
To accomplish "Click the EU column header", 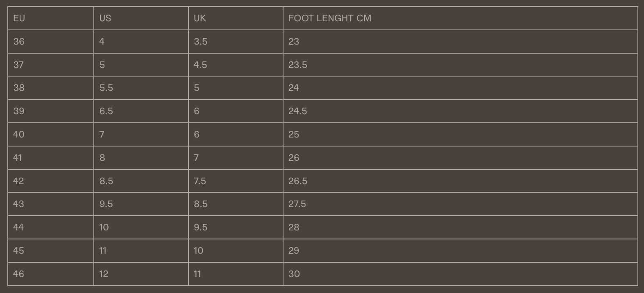I will [19, 18].
